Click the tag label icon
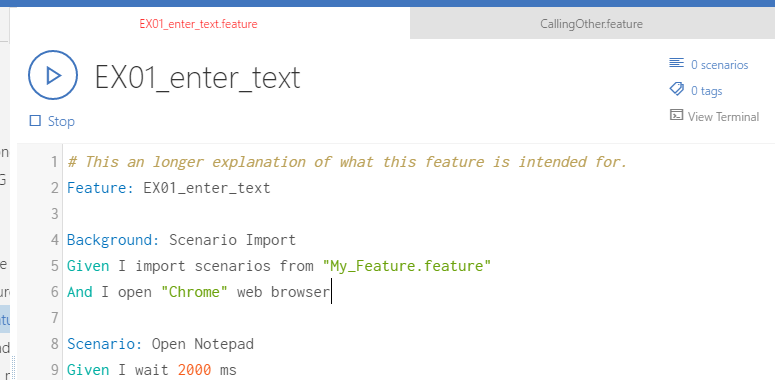775x380 pixels. (x=676, y=89)
